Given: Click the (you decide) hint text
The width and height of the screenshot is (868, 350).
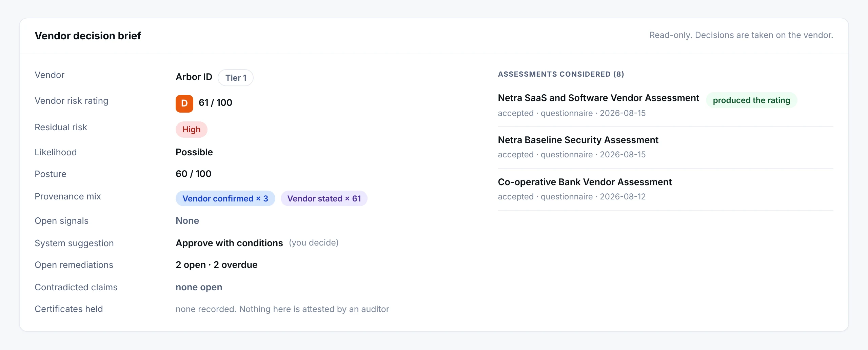Looking at the screenshot, I should pyautogui.click(x=314, y=243).
